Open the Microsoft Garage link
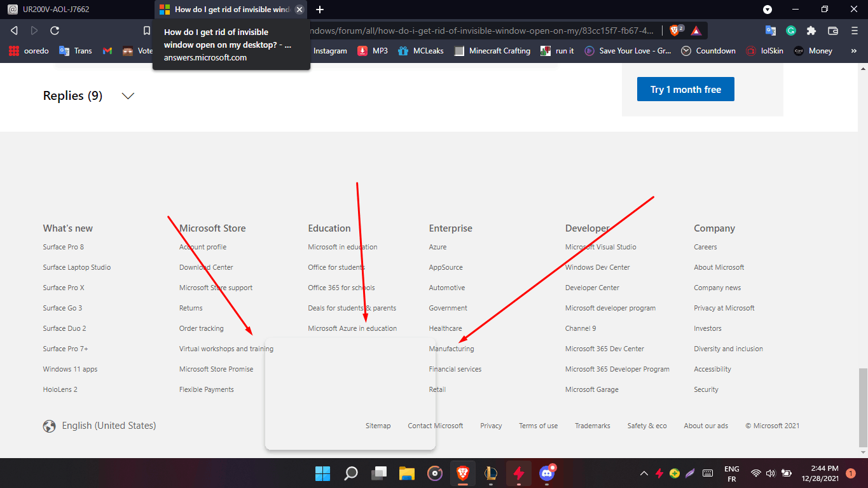The width and height of the screenshot is (868, 488). (x=592, y=389)
